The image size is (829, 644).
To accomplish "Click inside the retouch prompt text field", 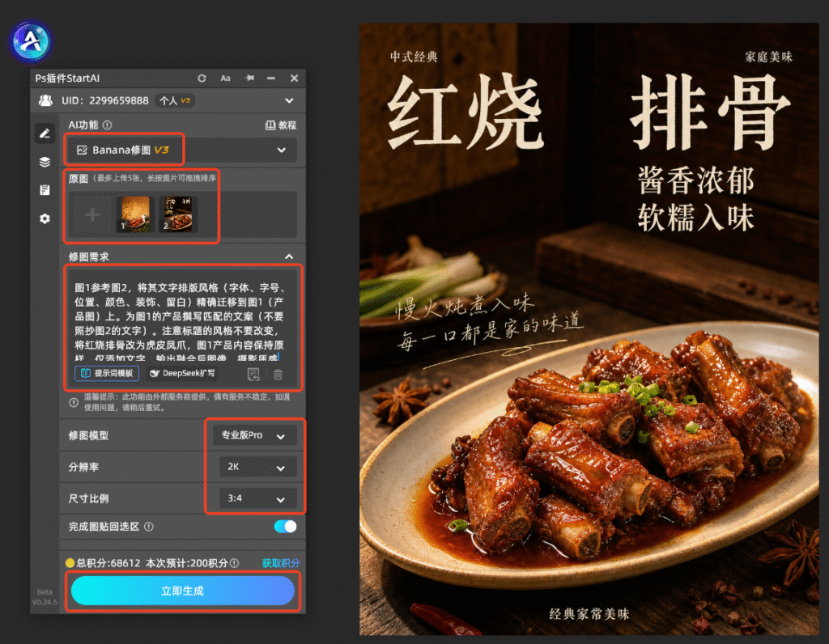I will pos(180,322).
